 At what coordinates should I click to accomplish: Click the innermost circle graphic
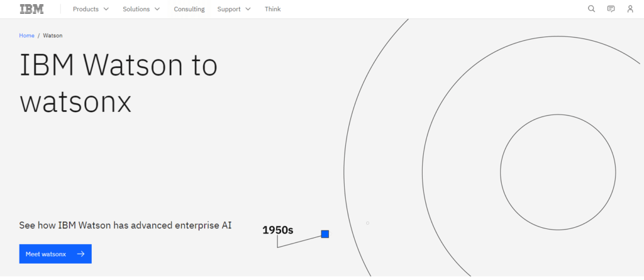558,172
